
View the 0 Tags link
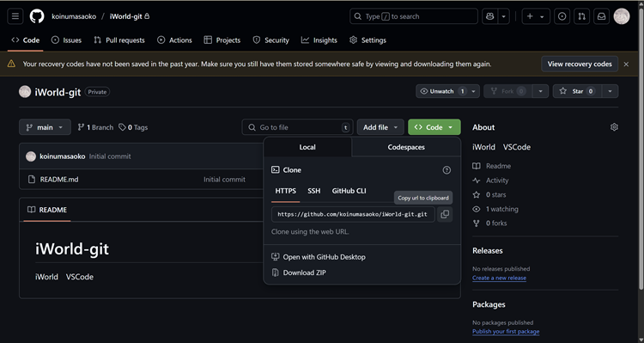(133, 127)
